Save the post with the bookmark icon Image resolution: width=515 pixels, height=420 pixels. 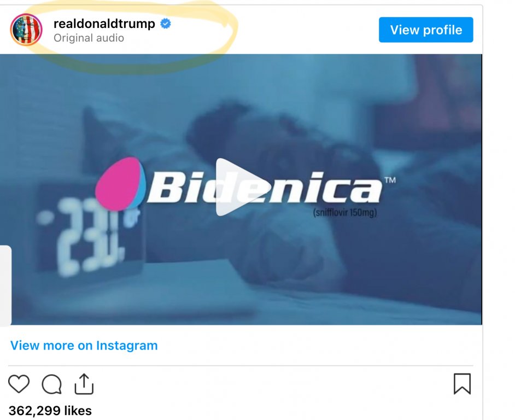point(462,383)
